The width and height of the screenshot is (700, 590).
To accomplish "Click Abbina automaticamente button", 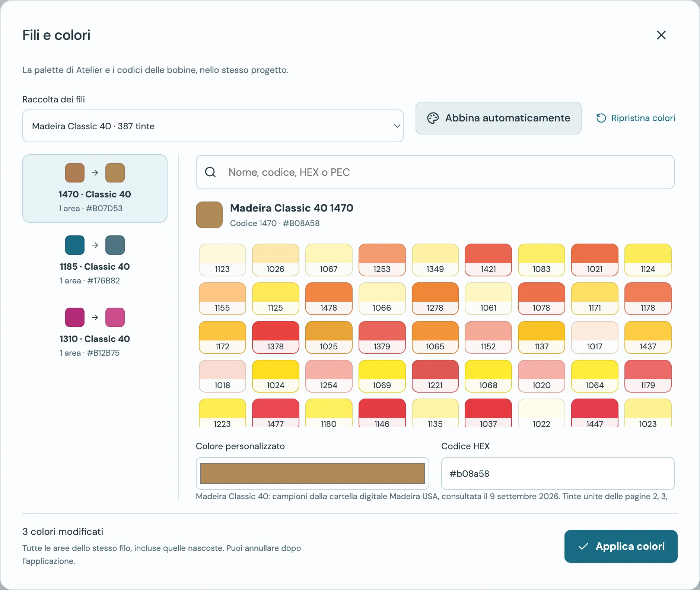I will [498, 118].
